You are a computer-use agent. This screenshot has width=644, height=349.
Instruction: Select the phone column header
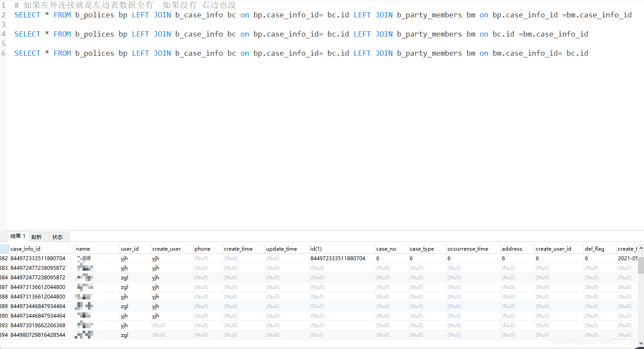207,248
